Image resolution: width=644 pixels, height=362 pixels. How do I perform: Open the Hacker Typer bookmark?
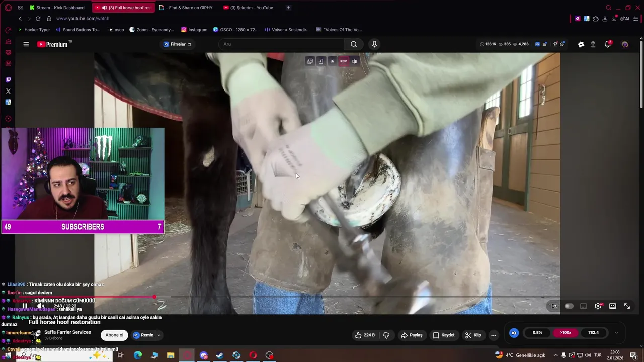coord(34,30)
